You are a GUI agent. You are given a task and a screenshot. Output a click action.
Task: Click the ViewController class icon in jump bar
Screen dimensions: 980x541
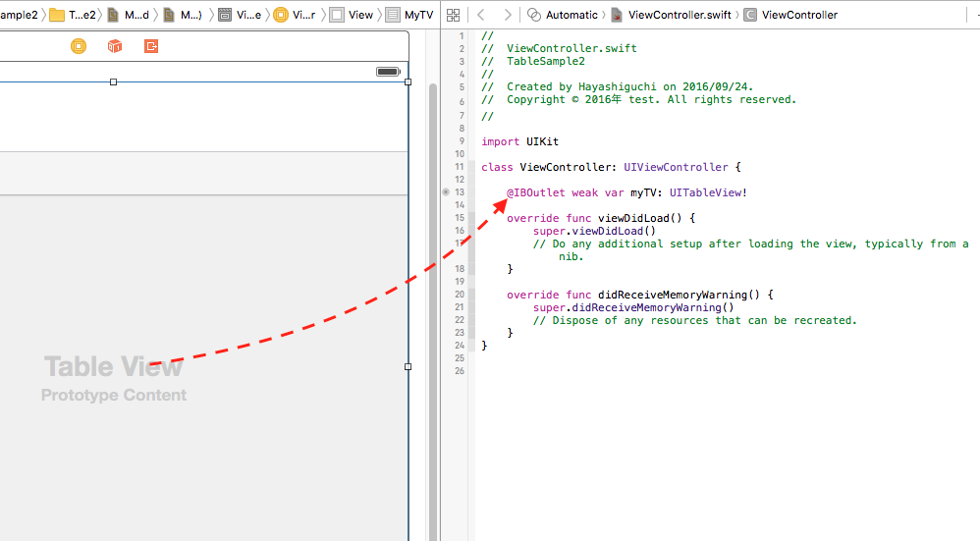(x=750, y=15)
